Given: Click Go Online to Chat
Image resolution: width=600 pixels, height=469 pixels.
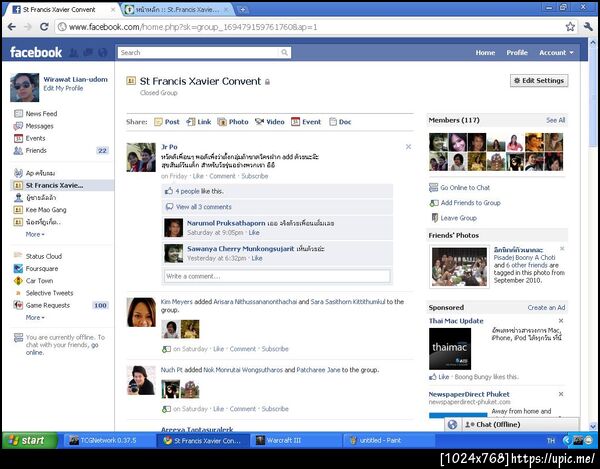Looking at the screenshot, I should point(460,187).
